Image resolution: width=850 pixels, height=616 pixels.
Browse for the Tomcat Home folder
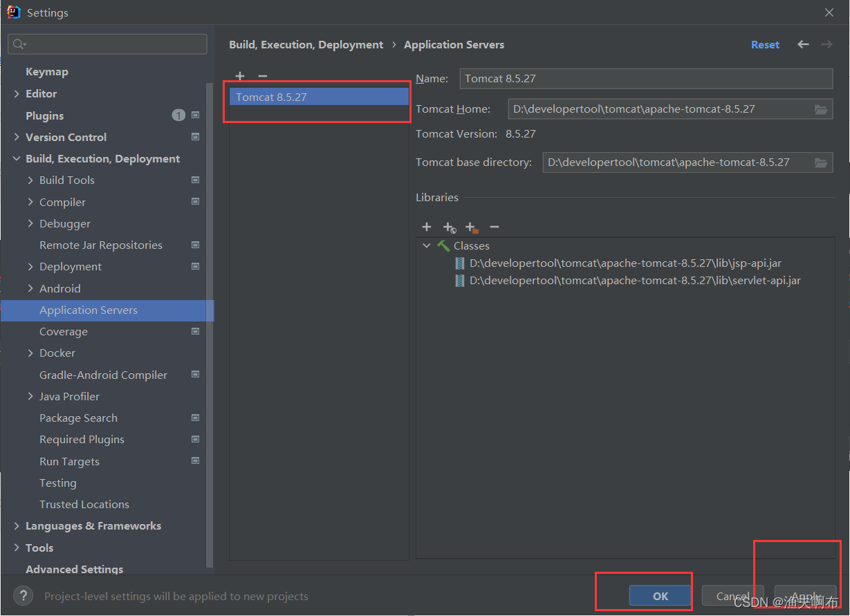(x=821, y=109)
